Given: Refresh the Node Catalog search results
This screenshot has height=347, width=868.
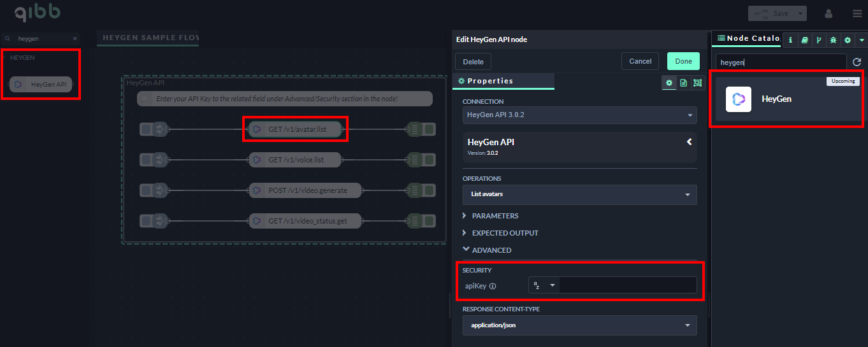Looking at the screenshot, I should [857, 62].
